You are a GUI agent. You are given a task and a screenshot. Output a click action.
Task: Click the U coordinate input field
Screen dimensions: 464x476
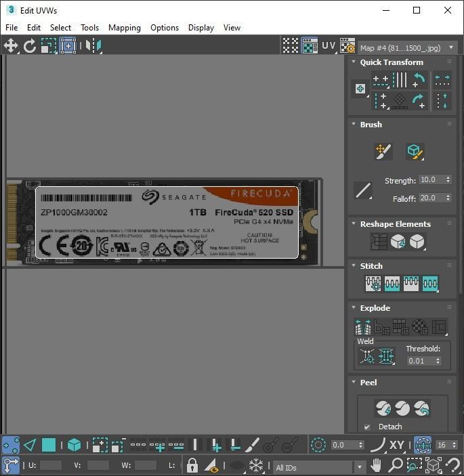(x=51, y=465)
